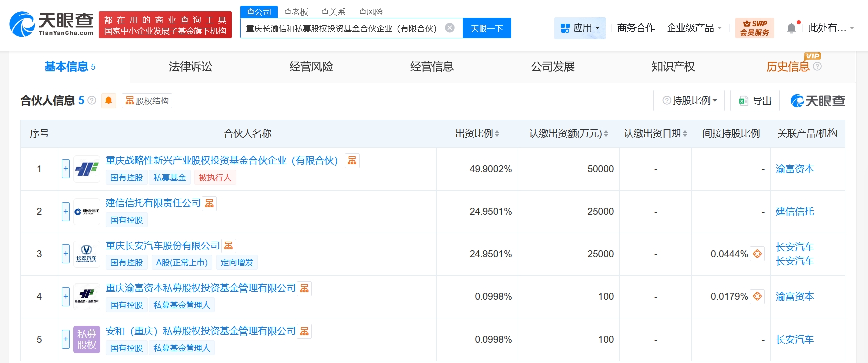Open the 应用 dropdown menu
The image size is (868, 363).
pos(580,28)
